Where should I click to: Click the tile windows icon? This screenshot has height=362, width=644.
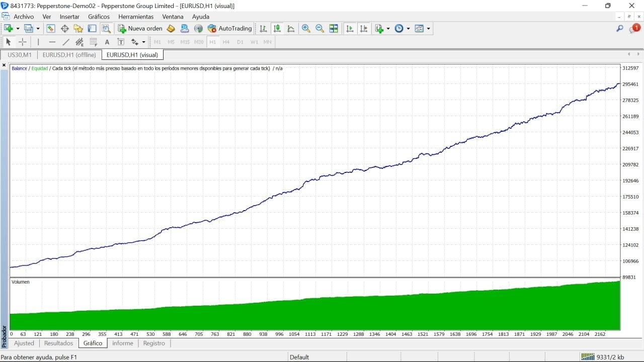coord(334,29)
